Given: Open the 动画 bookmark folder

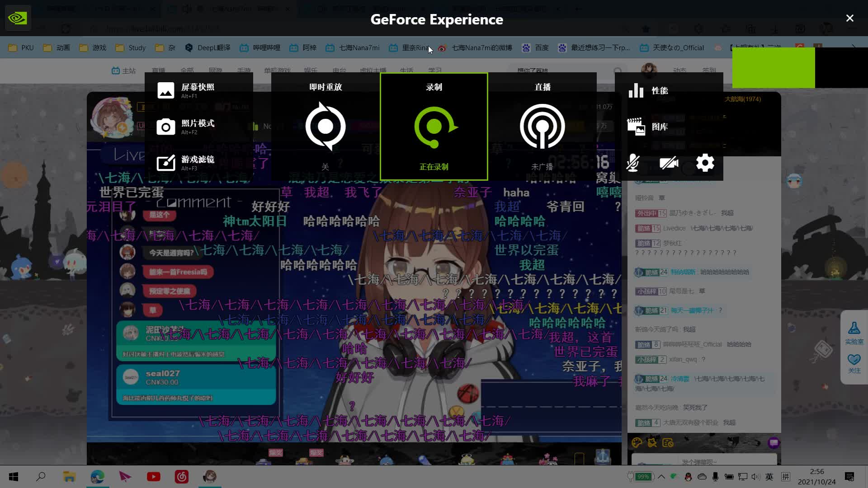Looking at the screenshot, I should (57, 48).
